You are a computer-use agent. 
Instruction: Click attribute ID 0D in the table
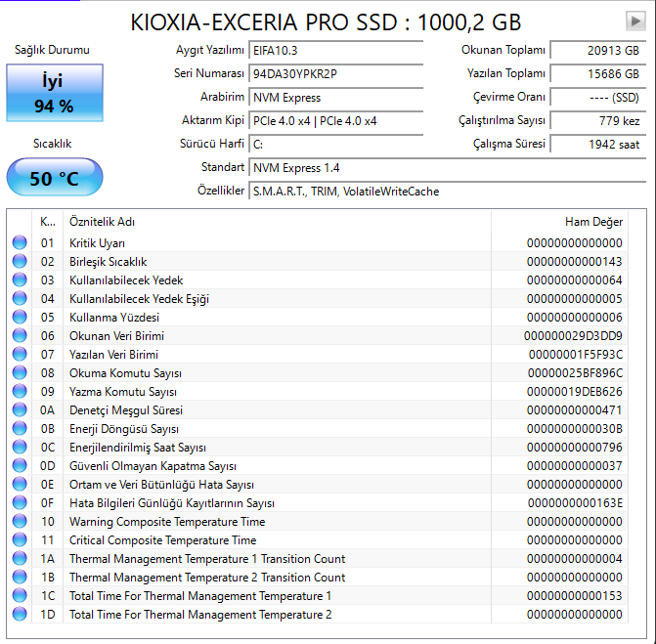[47, 466]
